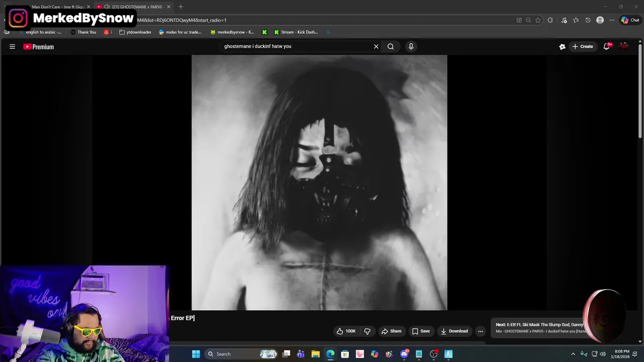The height and width of the screenshot is (362, 644).
Task: Download the video
Action: coord(454,331)
